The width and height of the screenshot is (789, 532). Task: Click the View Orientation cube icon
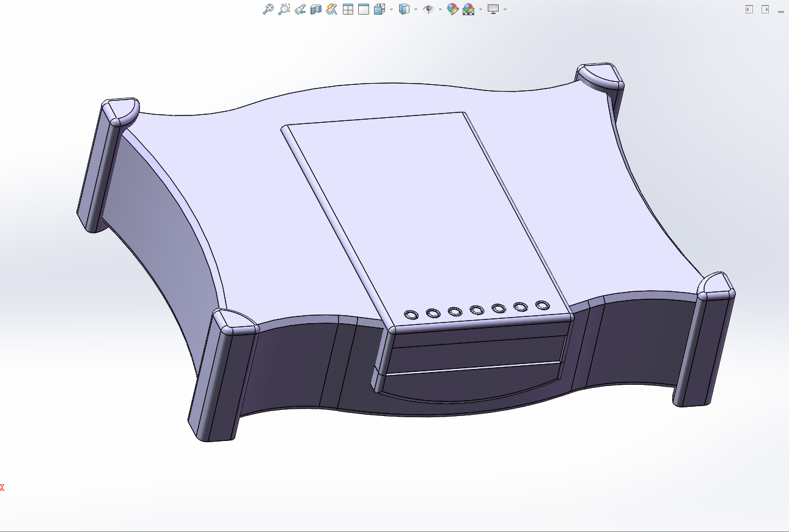(379, 9)
